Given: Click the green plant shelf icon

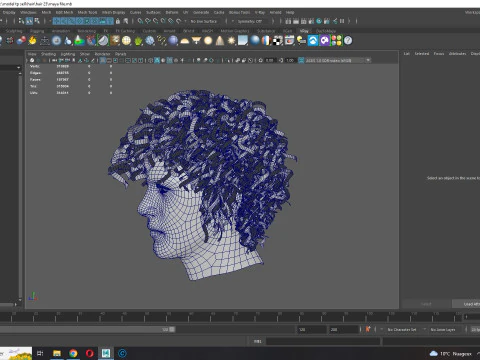Looking at the screenshot, I should pos(138,41).
